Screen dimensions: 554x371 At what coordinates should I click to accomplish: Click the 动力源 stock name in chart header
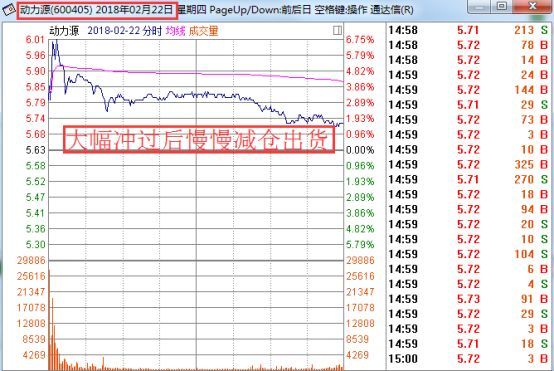(64, 31)
